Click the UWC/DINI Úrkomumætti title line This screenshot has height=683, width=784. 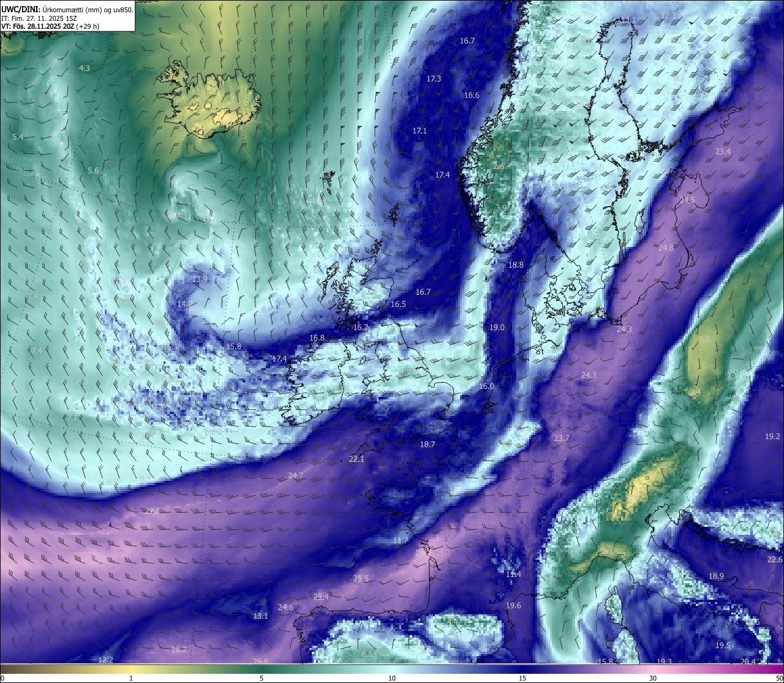(x=67, y=9)
